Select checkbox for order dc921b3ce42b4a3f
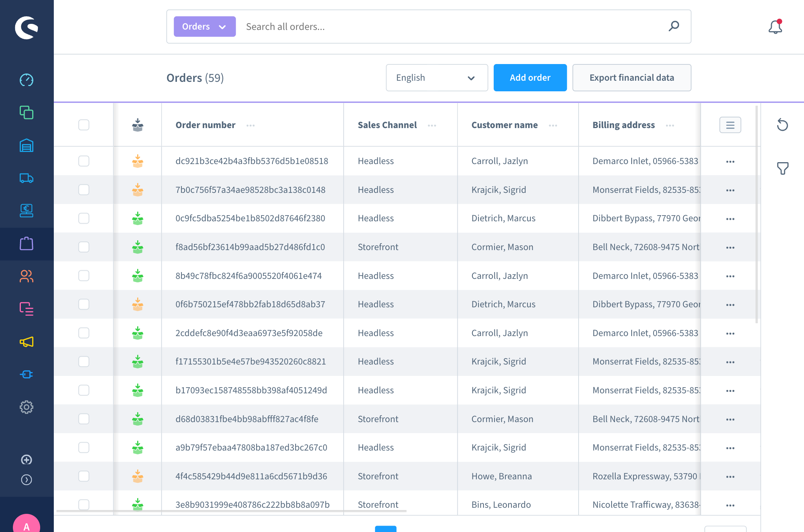The height and width of the screenshot is (532, 804). 84,161
